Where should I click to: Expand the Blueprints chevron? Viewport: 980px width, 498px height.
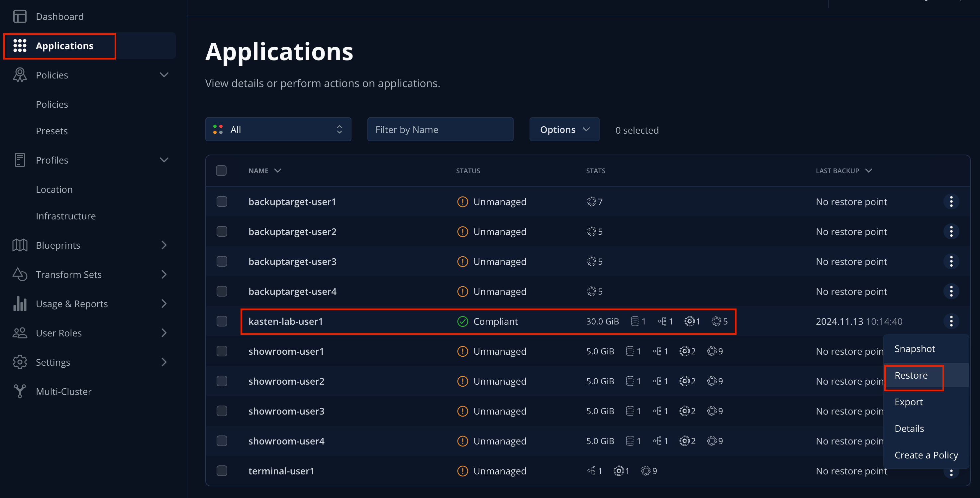coord(164,245)
